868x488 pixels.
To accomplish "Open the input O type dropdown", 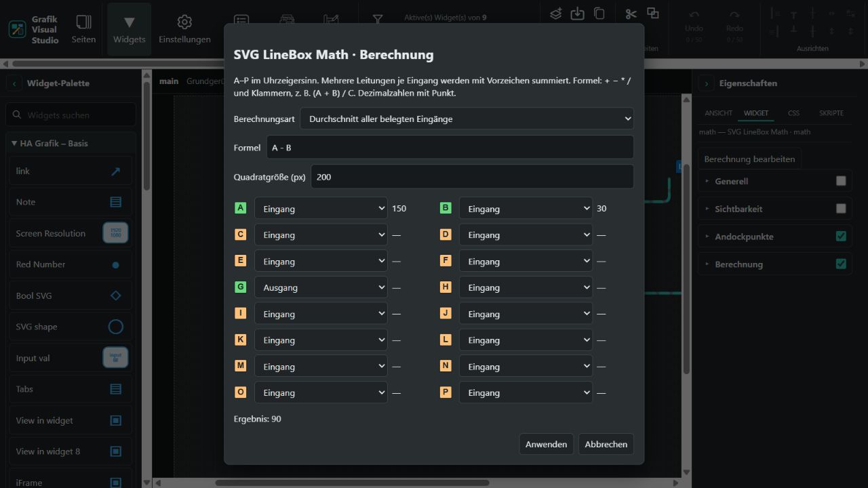I will pyautogui.click(x=321, y=392).
